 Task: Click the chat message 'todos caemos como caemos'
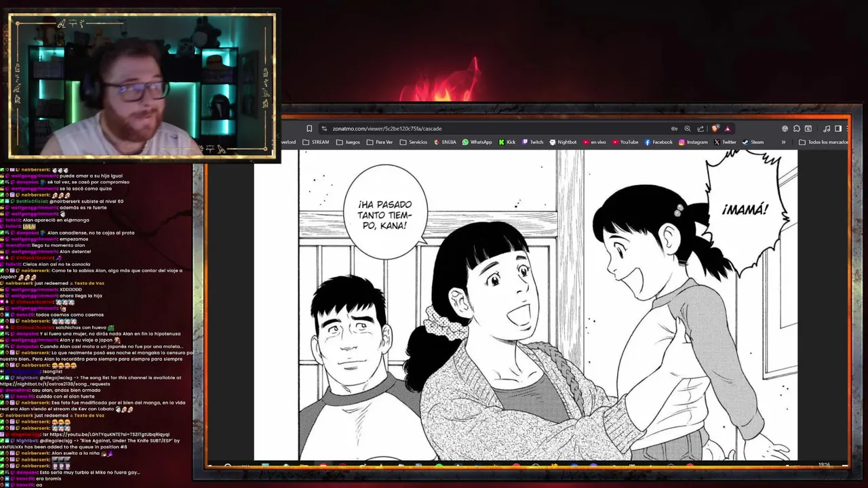pos(70,314)
